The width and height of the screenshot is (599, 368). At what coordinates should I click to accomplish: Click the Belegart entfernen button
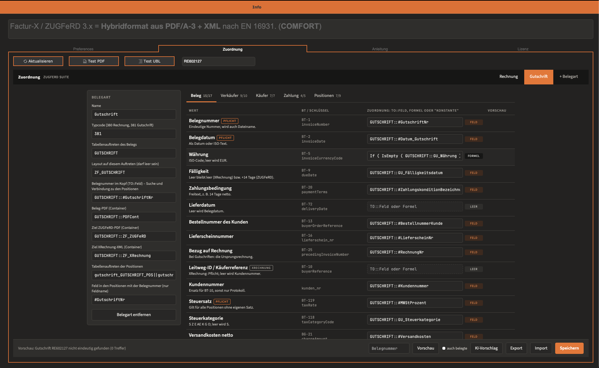click(x=133, y=315)
